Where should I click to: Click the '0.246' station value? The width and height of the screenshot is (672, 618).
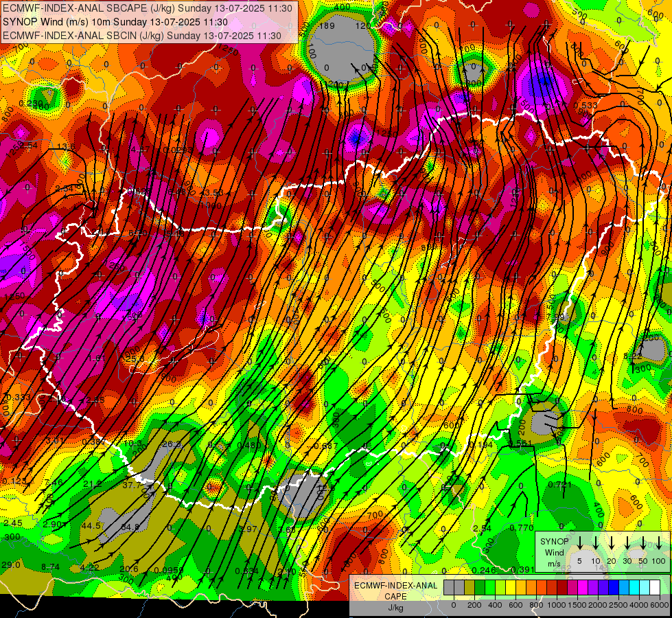point(484,570)
